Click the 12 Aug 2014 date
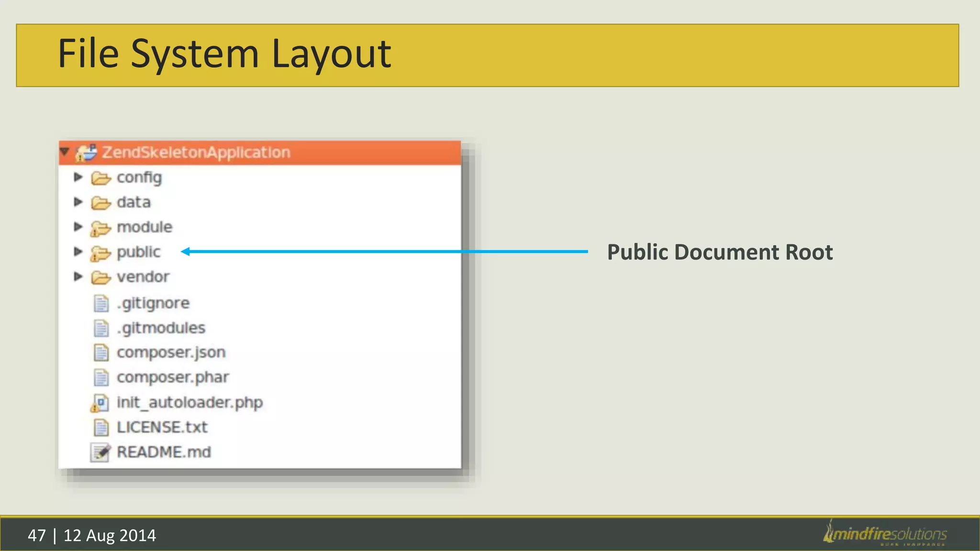This screenshot has width=980, height=551. point(110,535)
